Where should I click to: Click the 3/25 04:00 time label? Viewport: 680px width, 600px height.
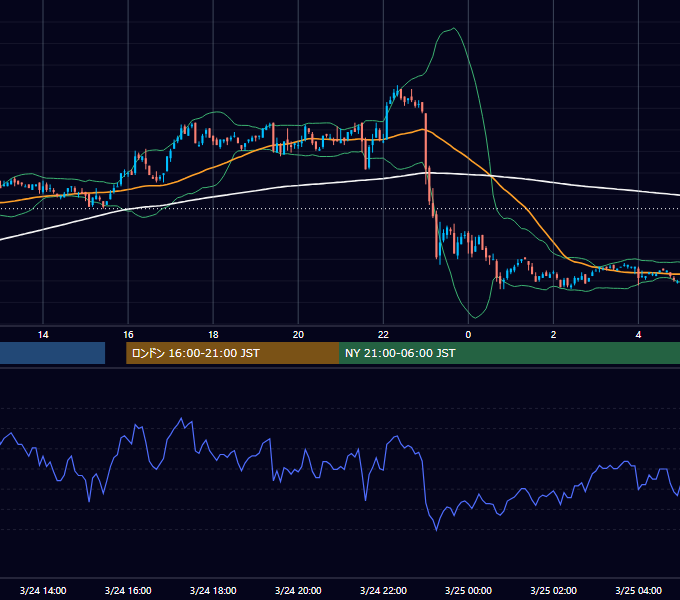tap(638, 590)
